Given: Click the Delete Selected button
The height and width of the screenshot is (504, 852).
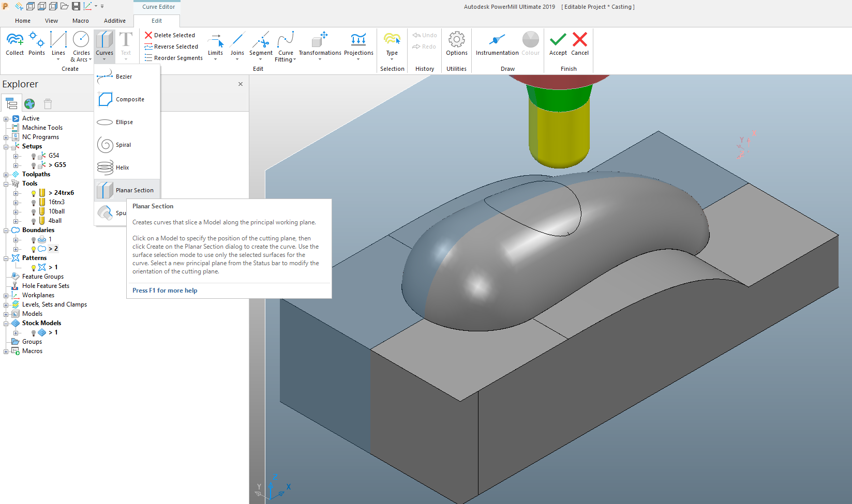Looking at the screenshot, I should pyautogui.click(x=171, y=35).
